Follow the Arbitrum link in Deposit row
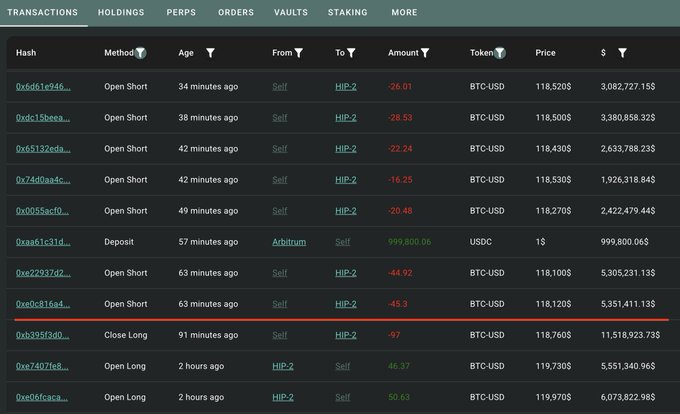This screenshot has width=680, height=414. click(289, 242)
